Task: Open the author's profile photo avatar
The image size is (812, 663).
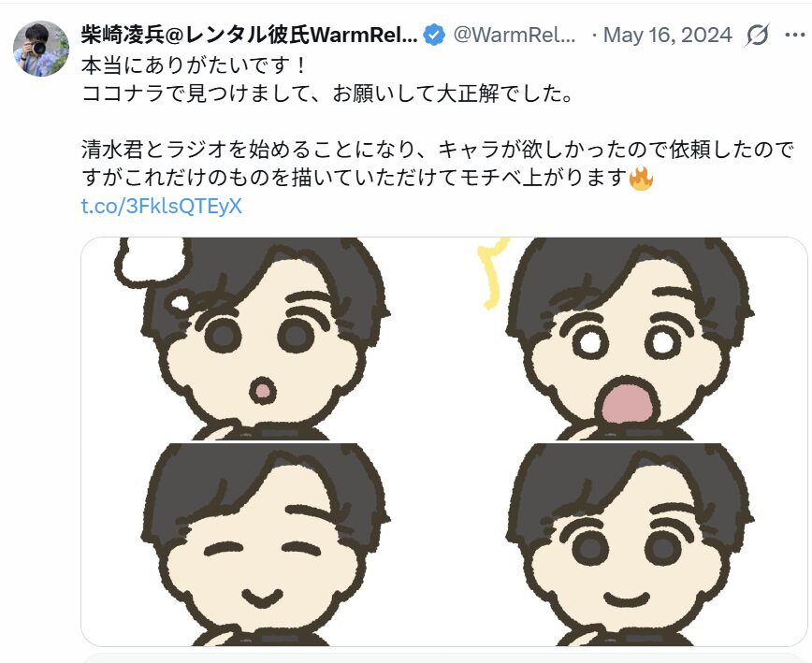Action: coord(41,49)
